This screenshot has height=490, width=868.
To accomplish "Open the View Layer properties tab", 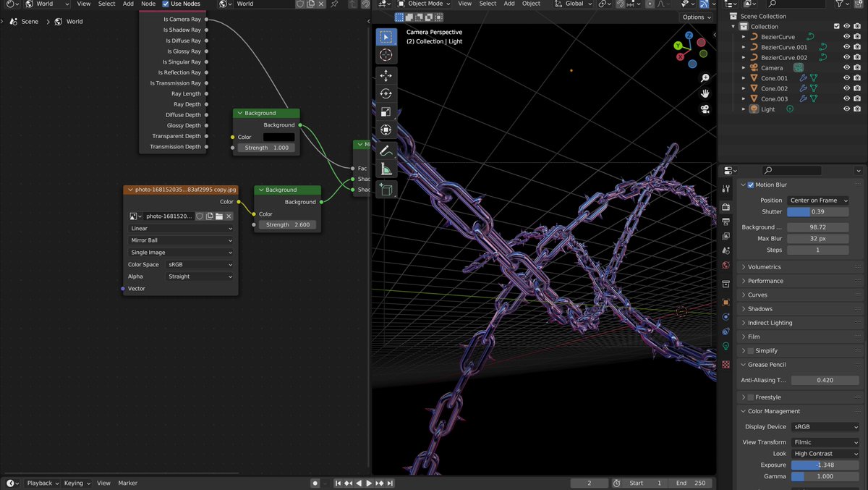I will pyautogui.click(x=726, y=236).
